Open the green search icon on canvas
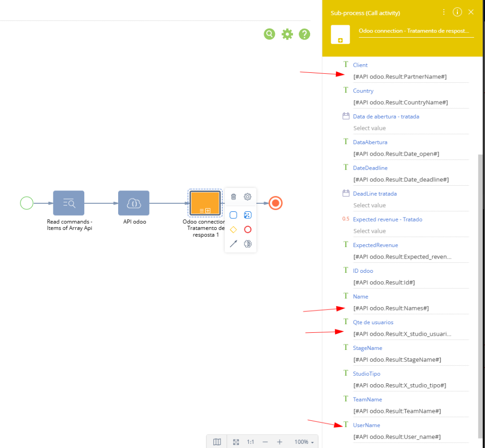Image resolution: width=485 pixels, height=448 pixels. [269, 34]
